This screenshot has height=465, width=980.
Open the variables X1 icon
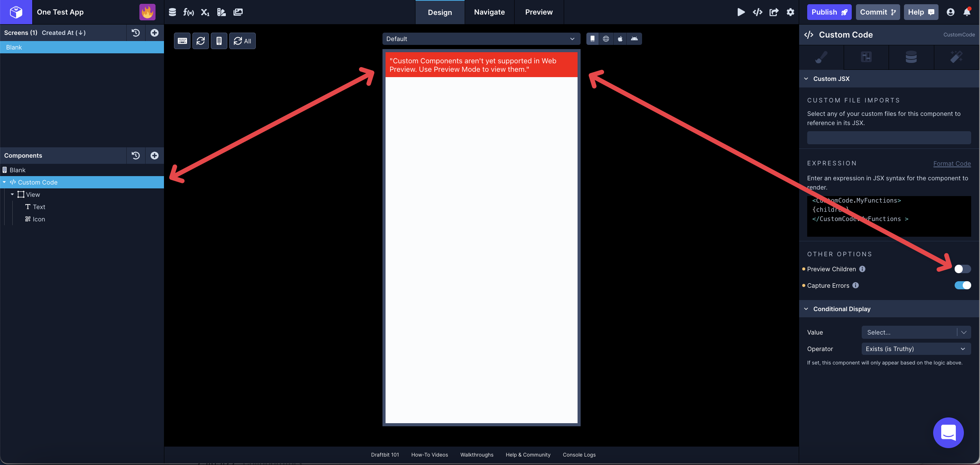pos(205,12)
